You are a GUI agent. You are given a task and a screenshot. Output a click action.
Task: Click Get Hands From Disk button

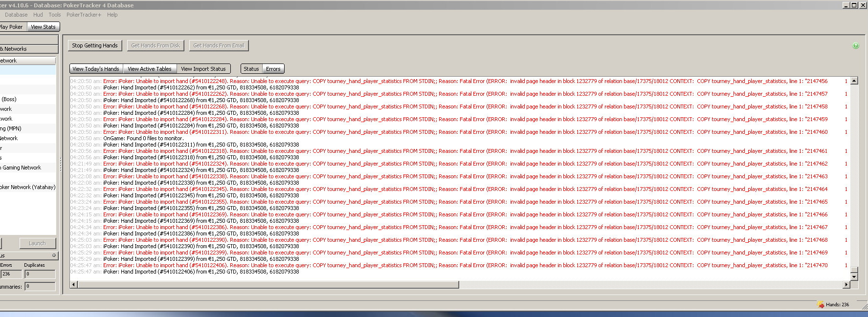pyautogui.click(x=156, y=45)
